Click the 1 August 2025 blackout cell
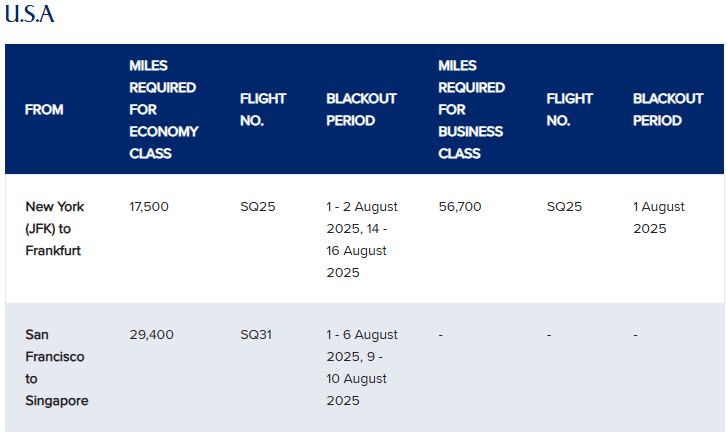The width and height of the screenshot is (727, 435). pyautogui.click(x=659, y=218)
